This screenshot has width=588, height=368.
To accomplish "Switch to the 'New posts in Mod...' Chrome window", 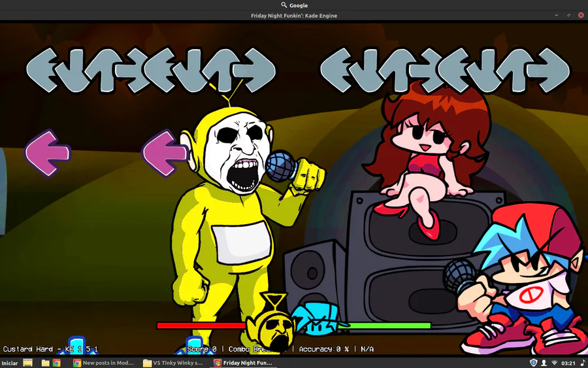I will click(x=103, y=363).
